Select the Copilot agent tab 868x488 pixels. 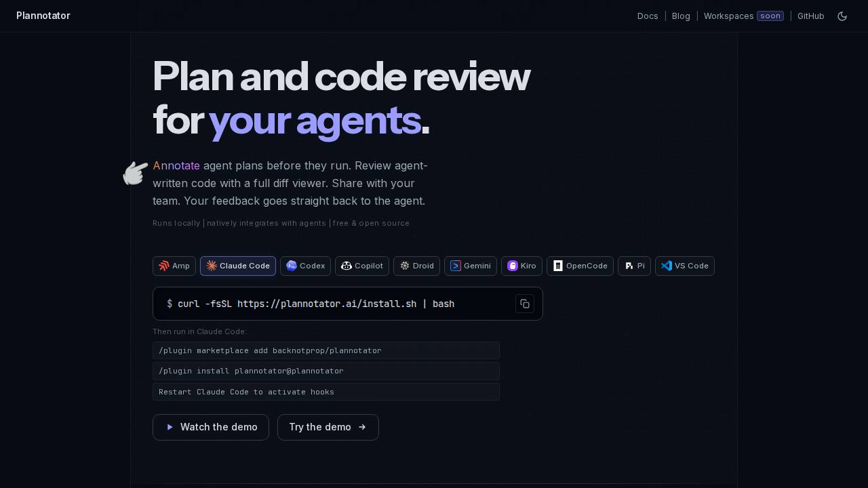pos(362,266)
